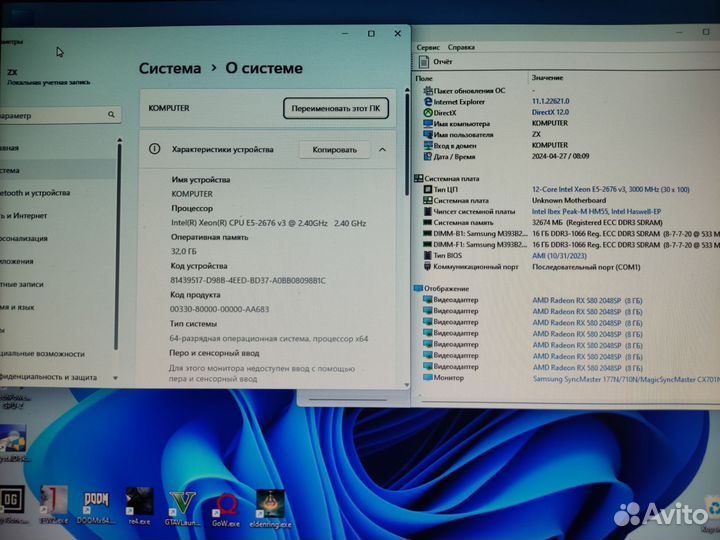Select the Тип BIOS row icon
Image resolution: width=720 pixels, height=540 pixels.
428,255
